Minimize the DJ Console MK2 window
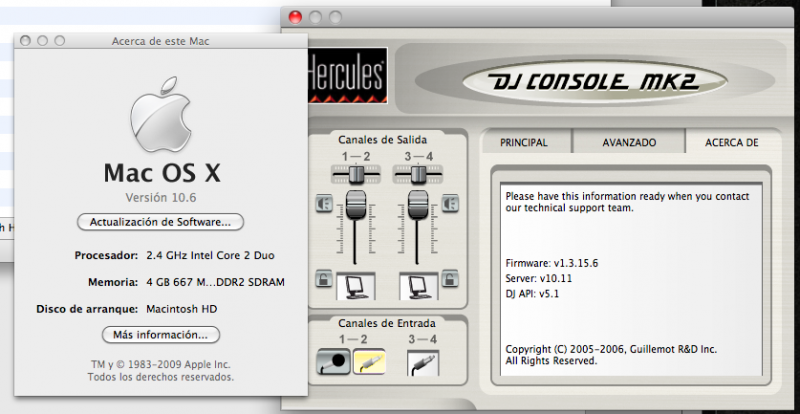This screenshot has width=800, height=414. (315, 17)
